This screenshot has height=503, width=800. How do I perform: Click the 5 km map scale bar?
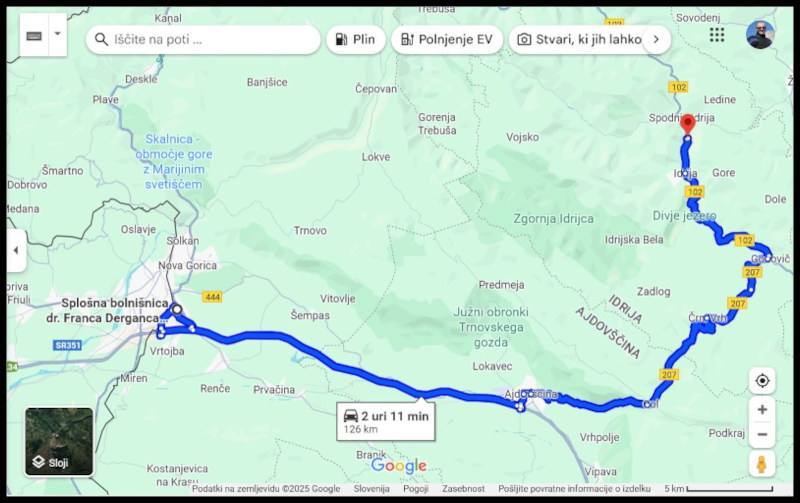[718, 489]
